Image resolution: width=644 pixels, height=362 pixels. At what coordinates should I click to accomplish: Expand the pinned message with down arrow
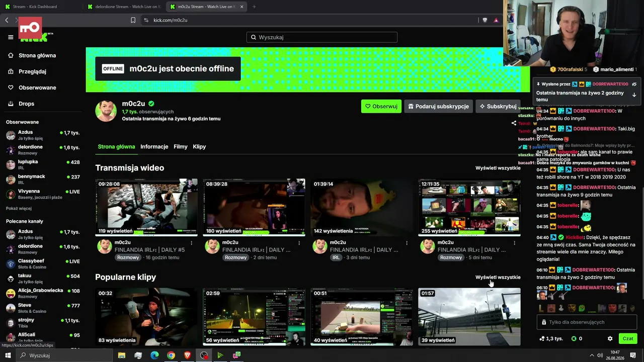click(634, 95)
